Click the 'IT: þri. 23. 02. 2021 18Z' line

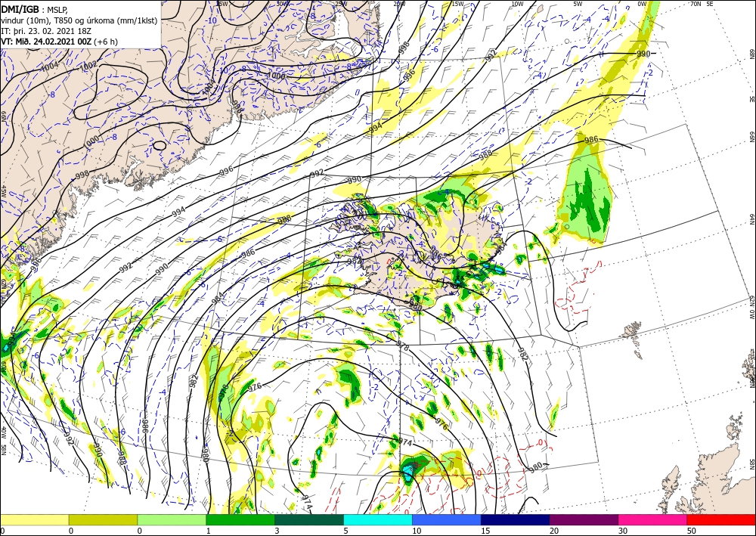pos(46,30)
